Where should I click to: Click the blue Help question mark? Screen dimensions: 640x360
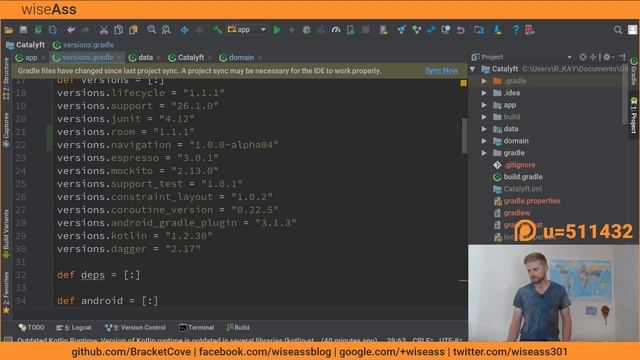(516, 30)
